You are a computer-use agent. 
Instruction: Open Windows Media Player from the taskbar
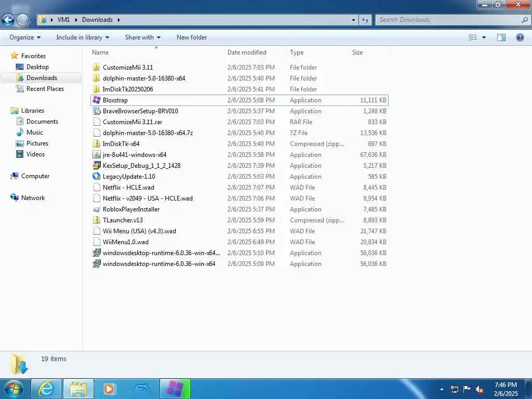tap(109, 389)
